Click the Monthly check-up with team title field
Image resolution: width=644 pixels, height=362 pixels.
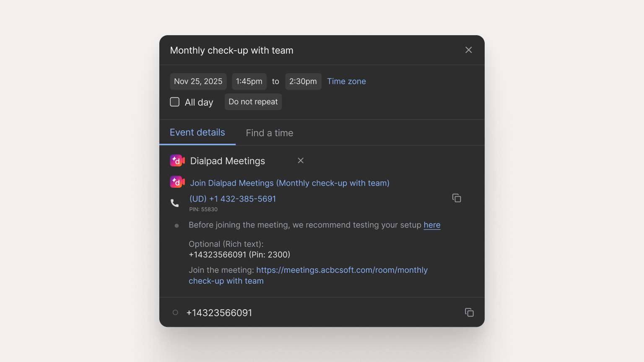point(231,50)
